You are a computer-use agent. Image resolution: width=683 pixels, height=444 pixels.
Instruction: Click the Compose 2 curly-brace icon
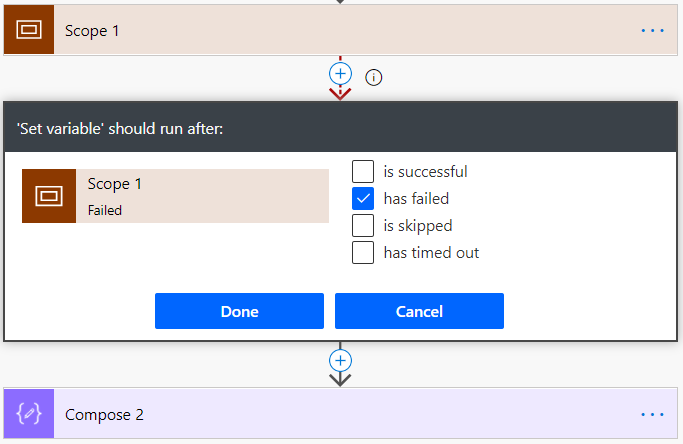tap(29, 413)
